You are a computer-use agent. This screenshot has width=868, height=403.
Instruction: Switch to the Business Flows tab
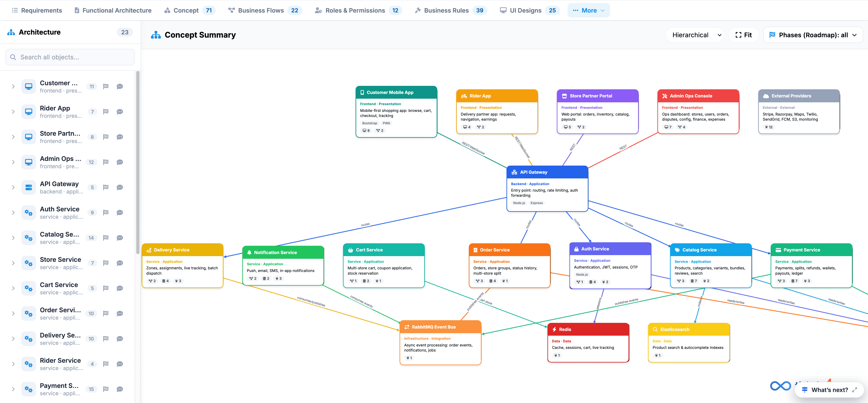tap(265, 10)
